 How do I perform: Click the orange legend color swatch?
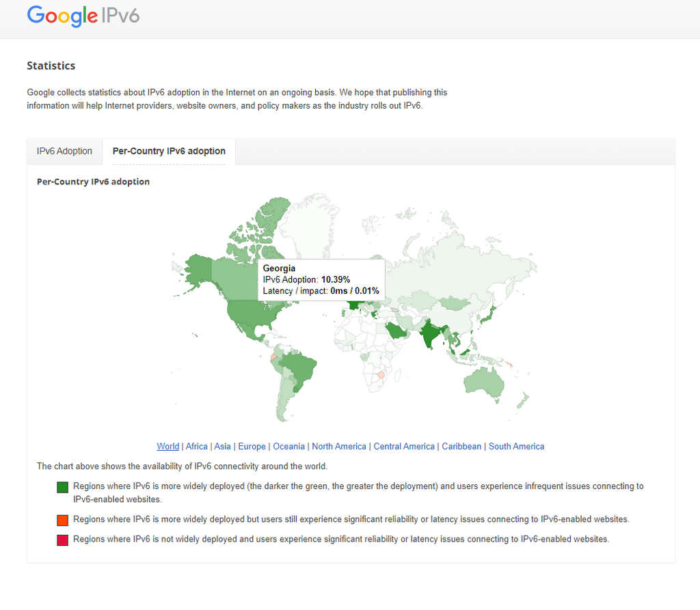pos(62,520)
